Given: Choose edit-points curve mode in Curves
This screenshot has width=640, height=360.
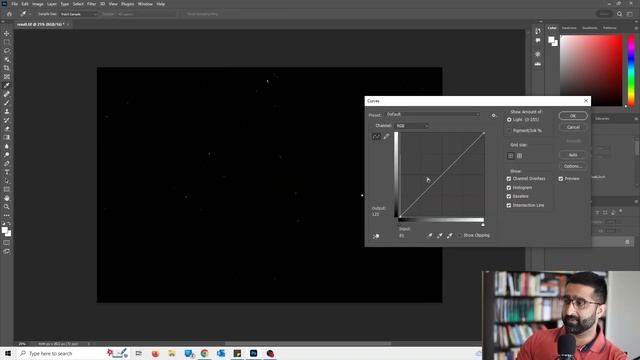Looking at the screenshot, I should point(376,136).
